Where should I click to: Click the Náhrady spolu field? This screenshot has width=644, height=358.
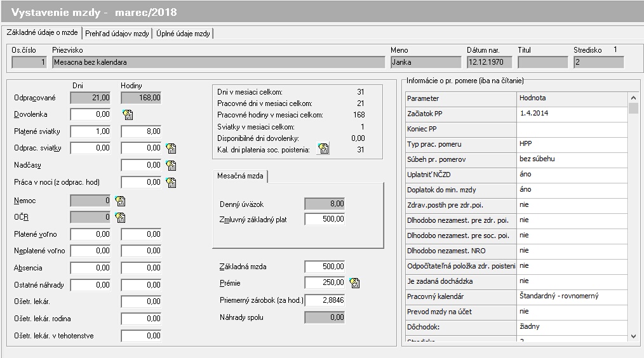pyautogui.click(x=325, y=317)
